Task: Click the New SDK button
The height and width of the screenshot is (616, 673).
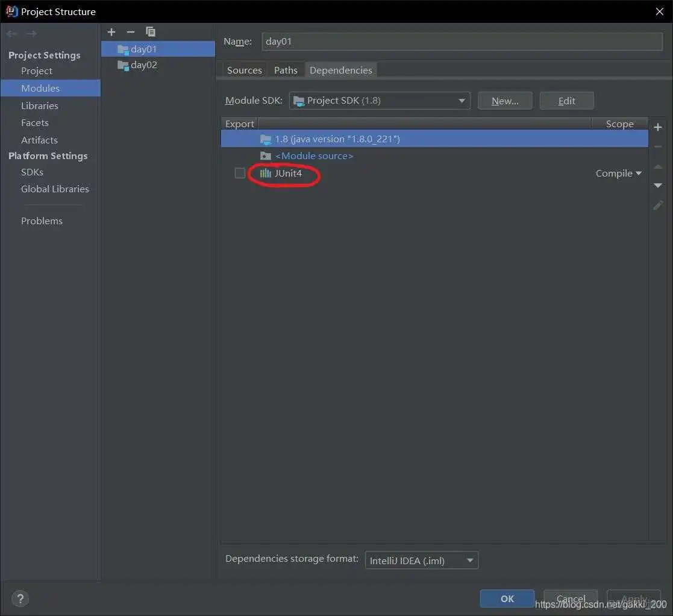Action: 505,100
